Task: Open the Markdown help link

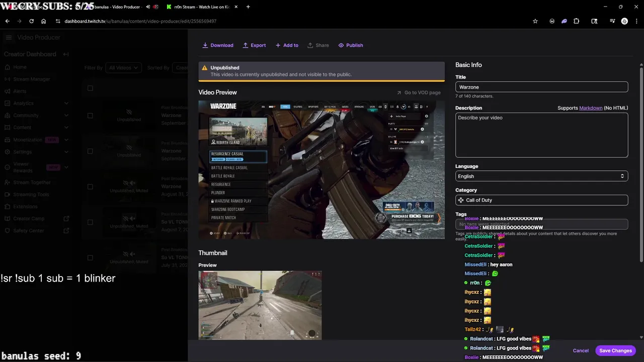Action: coord(591,108)
